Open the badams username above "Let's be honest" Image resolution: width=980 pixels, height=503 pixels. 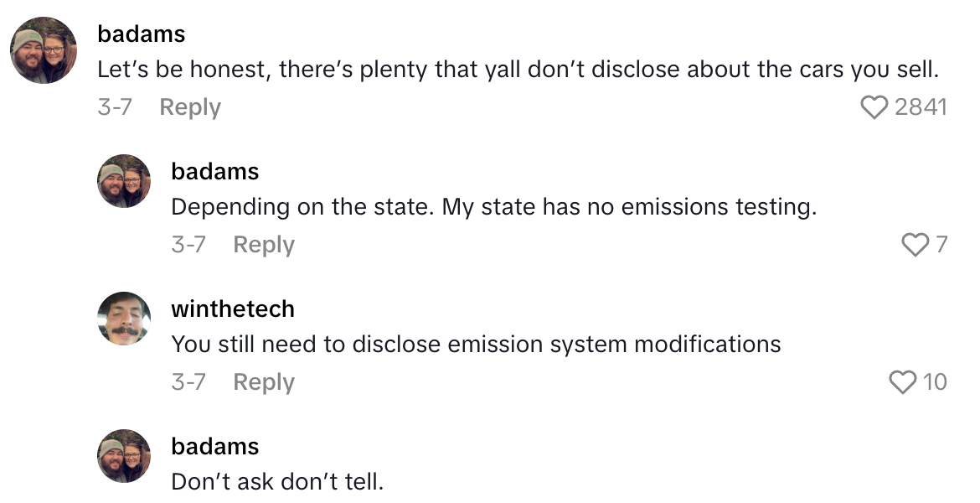click(x=142, y=34)
